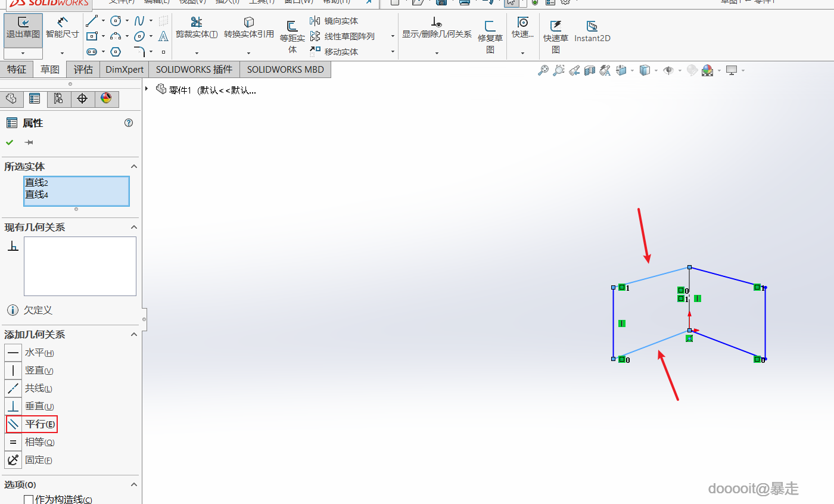Select the Arc sketch tool
The height and width of the screenshot is (504, 834).
click(116, 36)
